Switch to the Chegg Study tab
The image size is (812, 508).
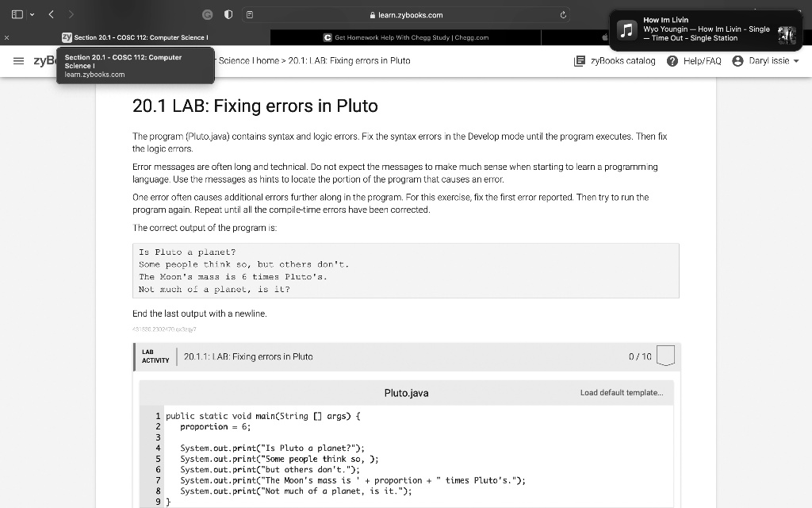(x=406, y=37)
